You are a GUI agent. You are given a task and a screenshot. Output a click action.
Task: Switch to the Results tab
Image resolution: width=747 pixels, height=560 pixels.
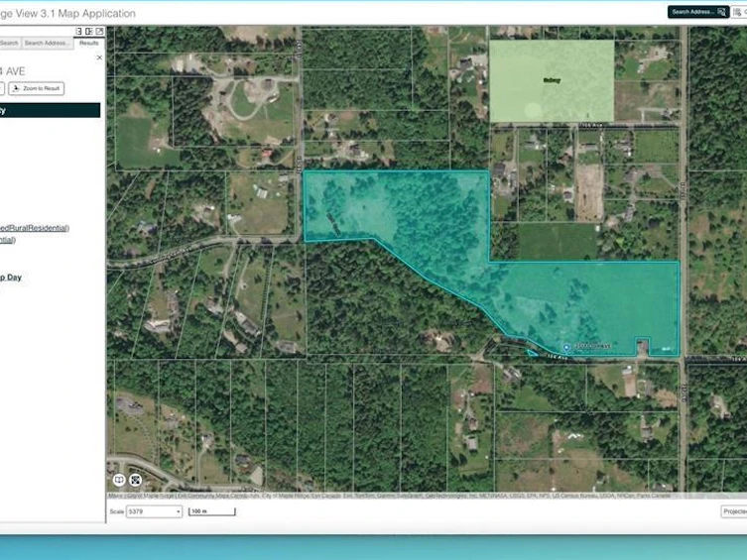tap(89, 44)
